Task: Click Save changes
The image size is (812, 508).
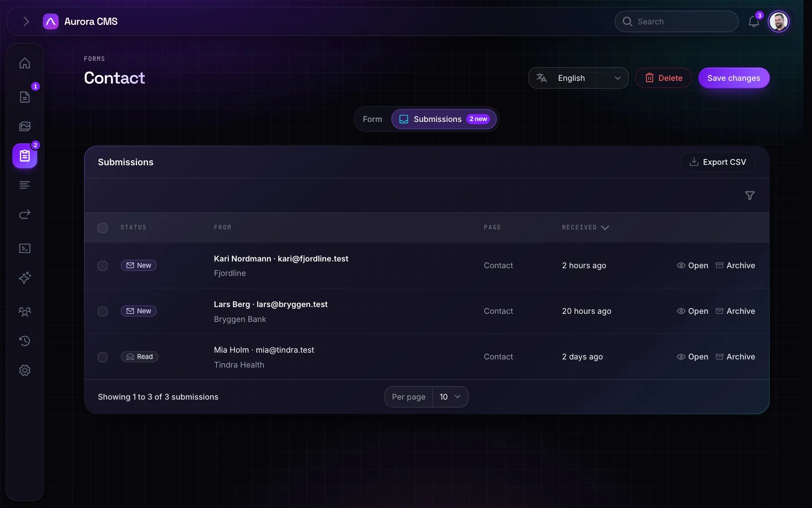Action: [734, 78]
